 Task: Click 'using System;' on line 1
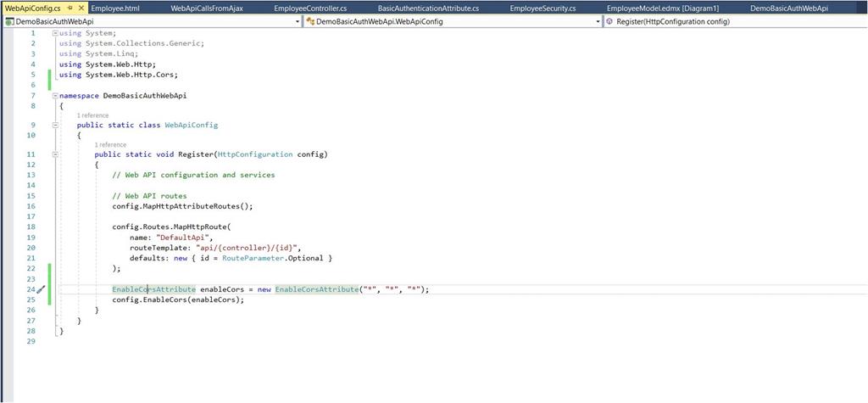click(87, 33)
